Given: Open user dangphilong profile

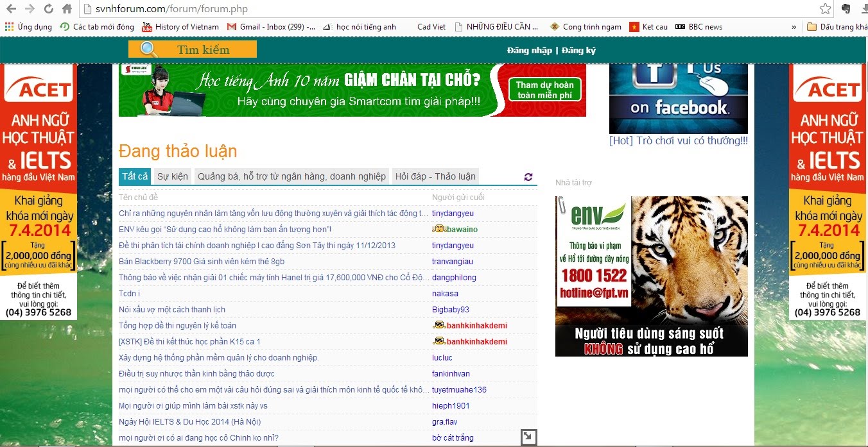Looking at the screenshot, I should tap(454, 278).
